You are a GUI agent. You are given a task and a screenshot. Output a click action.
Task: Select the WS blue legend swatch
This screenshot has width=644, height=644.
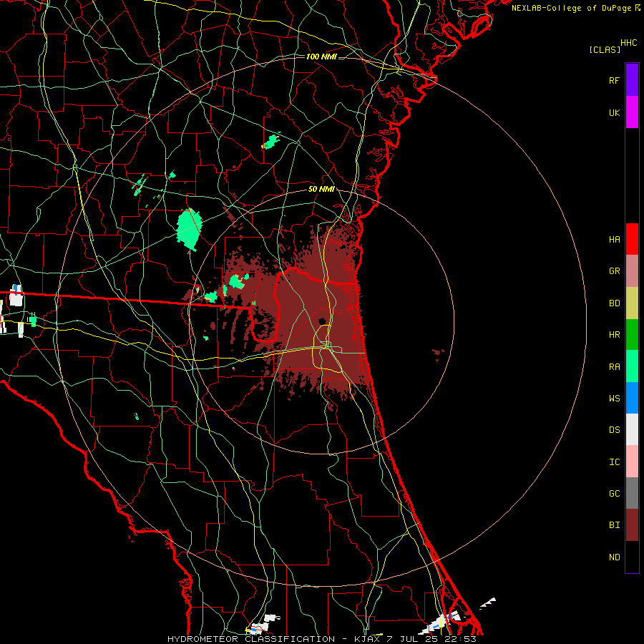tap(632, 398)
